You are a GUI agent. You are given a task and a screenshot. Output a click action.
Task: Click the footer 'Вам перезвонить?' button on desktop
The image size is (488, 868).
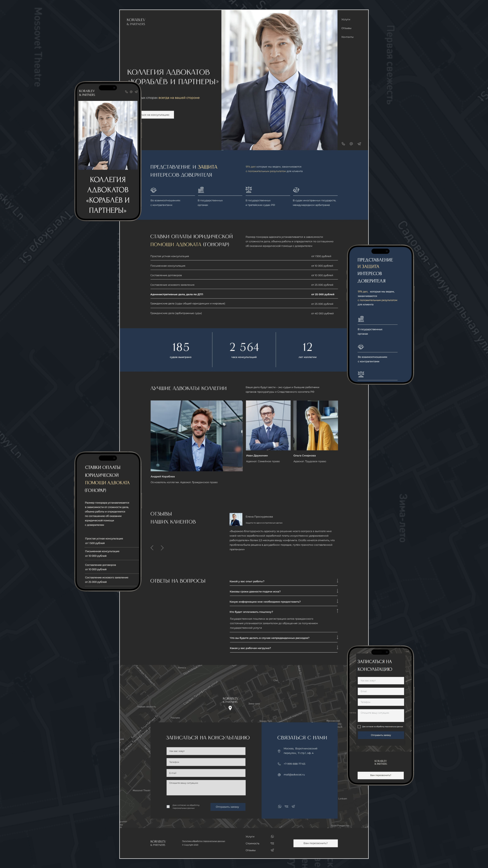315,843
